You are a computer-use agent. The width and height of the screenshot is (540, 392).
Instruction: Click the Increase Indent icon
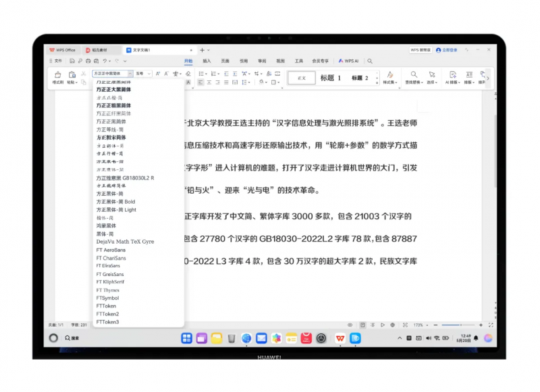coord(235,74)
